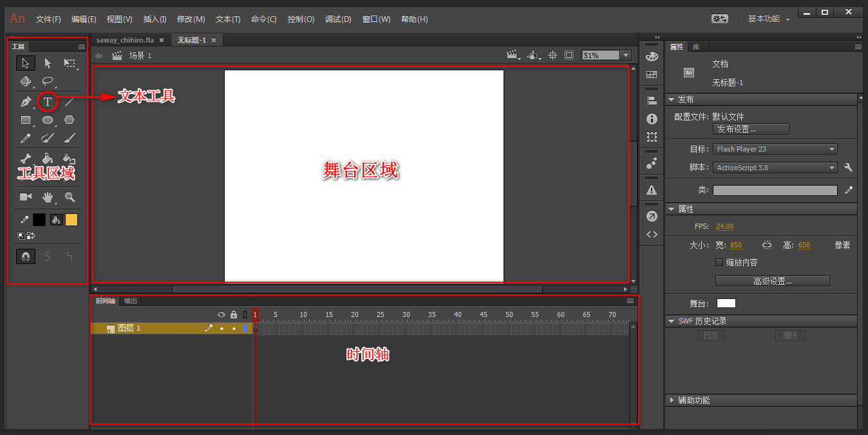Activate the Zoom tool
868x435 pixels.
[x=70, y=197]
